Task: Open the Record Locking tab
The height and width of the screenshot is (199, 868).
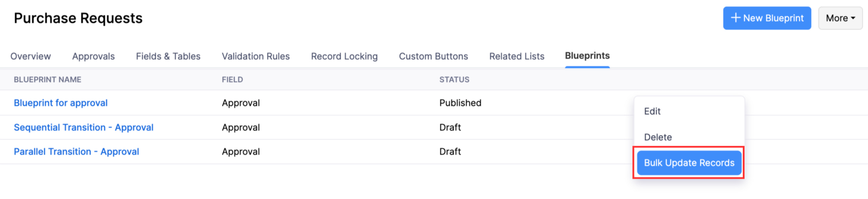Action: coord(344,56)
